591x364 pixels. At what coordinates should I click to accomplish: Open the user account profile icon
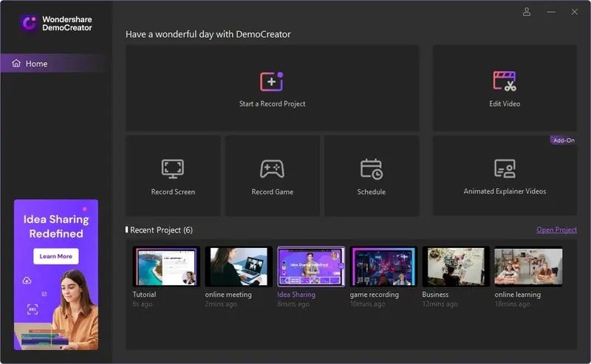[527, 12]
